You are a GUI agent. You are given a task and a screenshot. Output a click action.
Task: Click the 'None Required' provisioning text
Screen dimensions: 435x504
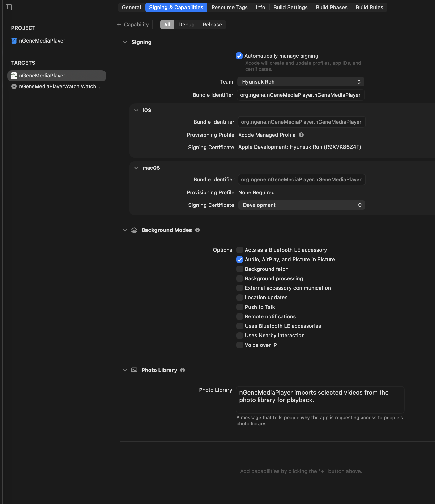click(x=256, y=192)
